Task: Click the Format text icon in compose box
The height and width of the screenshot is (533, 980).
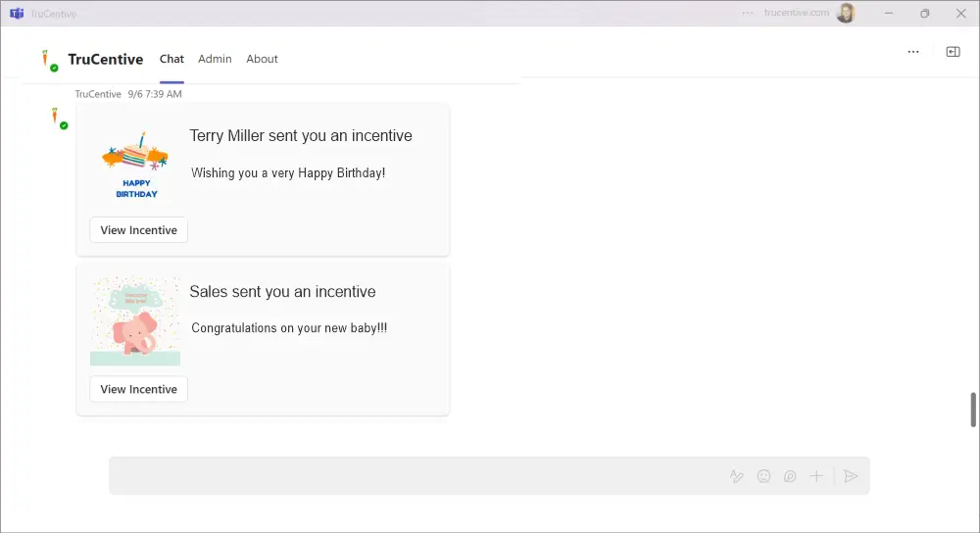Action: click(x=737, y=476)
